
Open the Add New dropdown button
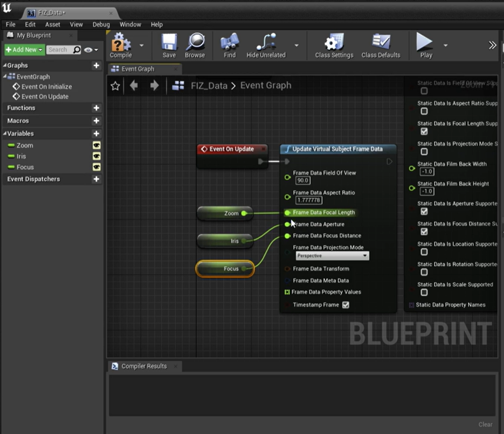coord(24,50)
